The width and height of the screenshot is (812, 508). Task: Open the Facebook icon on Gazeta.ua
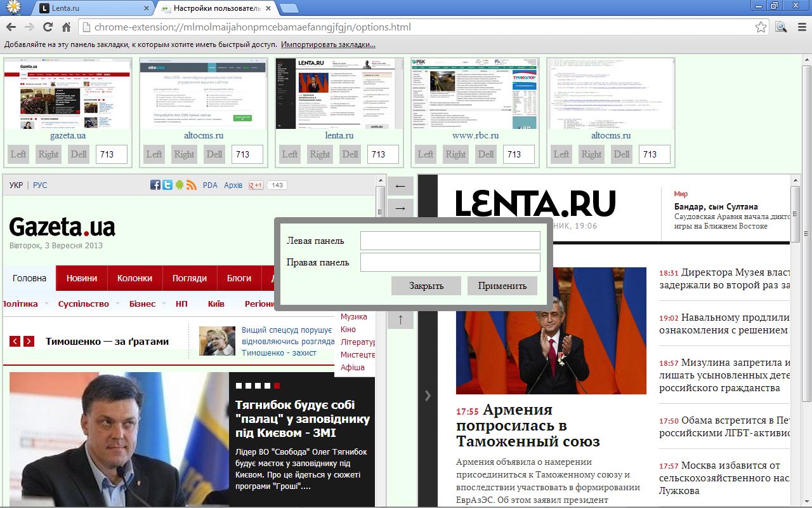click(x=155, y=185)
